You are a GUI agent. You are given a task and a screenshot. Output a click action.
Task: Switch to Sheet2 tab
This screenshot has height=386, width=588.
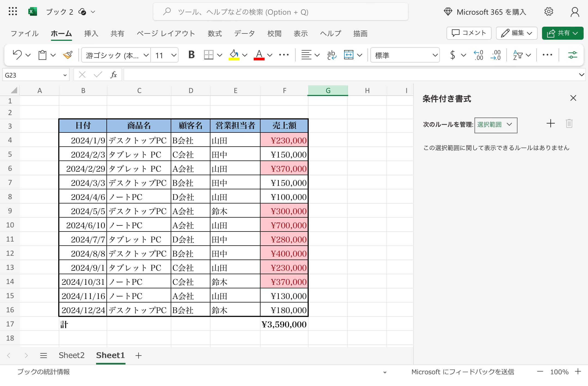pyautogui.click(x=72, y=355)
